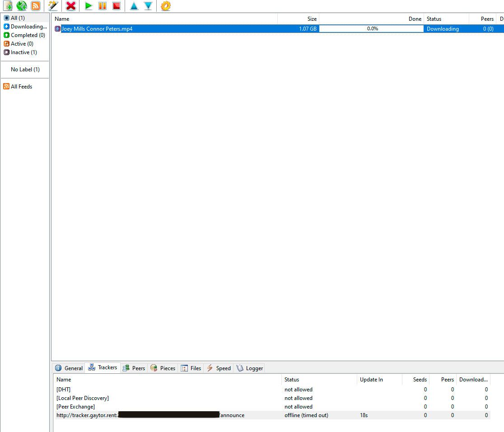The height and width of the screenshot is (432, 504).
Task: Select the Active (0) category
Action: coord(25,44)
